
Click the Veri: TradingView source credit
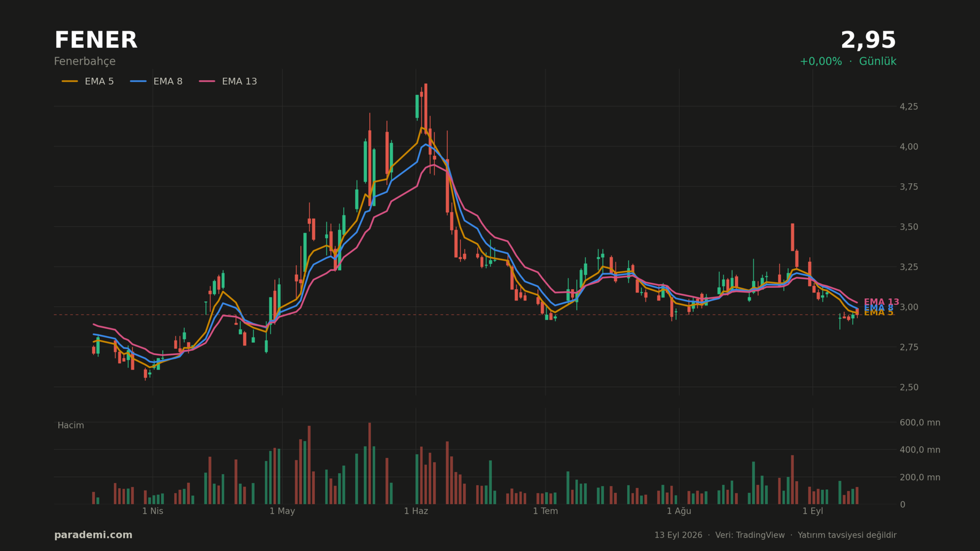click(x=750, y=535)
